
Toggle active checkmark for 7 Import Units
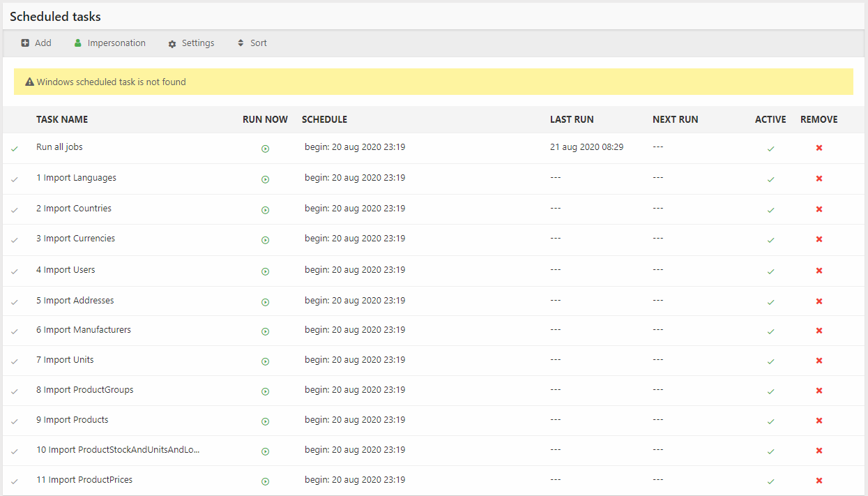pyautogui.click(x=770, y=361)
